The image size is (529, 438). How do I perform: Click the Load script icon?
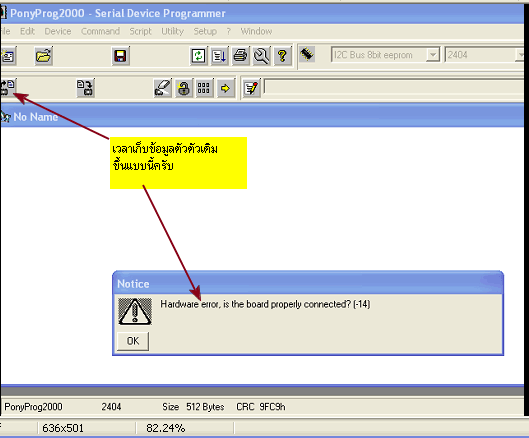[220, 56]
